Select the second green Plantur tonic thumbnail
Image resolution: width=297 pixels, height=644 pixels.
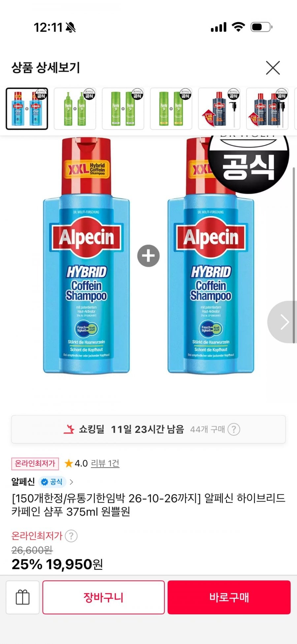coord(75,109)
